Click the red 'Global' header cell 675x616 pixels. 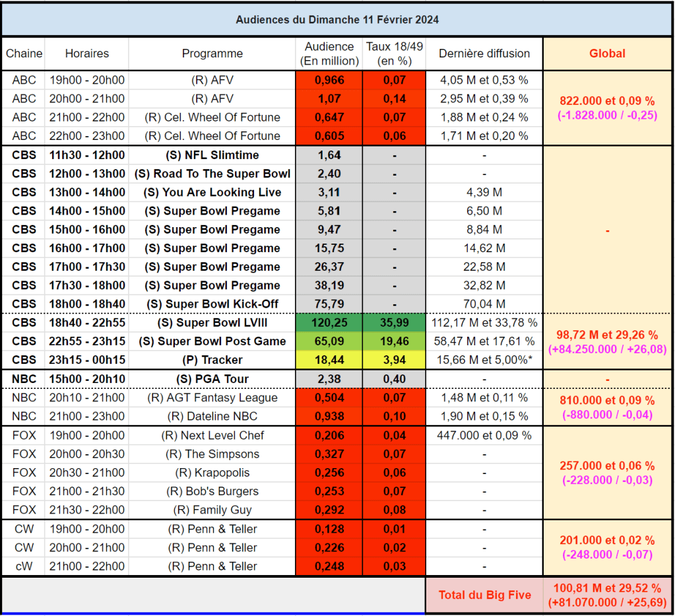tap(607, 53)
